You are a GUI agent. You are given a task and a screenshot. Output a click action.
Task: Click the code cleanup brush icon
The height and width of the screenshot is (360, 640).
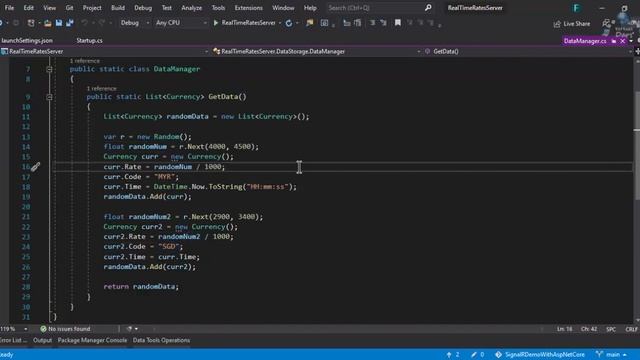point(129,329)
